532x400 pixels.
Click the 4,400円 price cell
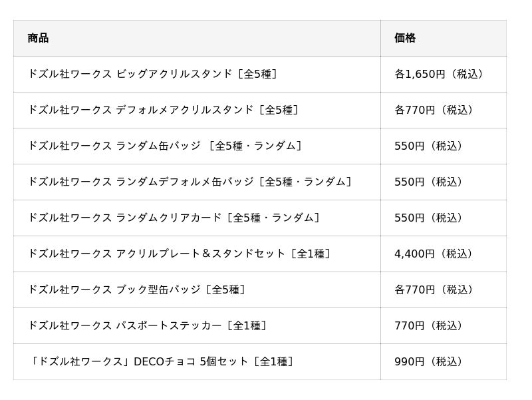[x=434, y=254]
